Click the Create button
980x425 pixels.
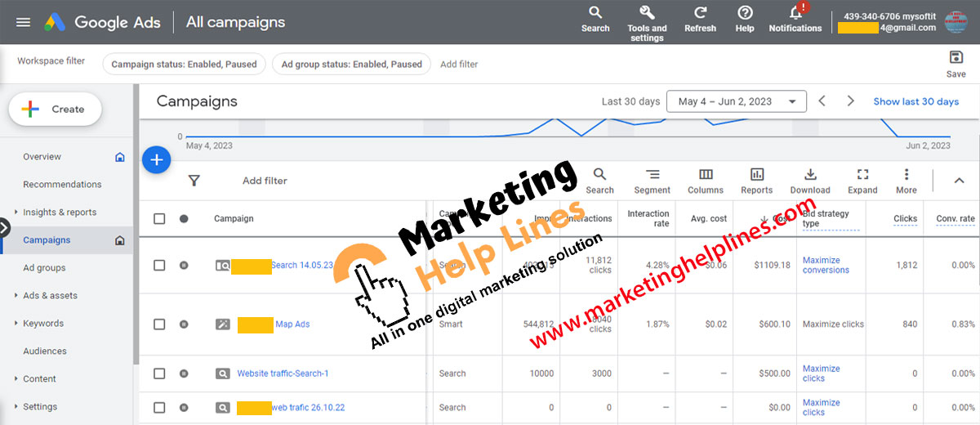[x=55, y=109]
